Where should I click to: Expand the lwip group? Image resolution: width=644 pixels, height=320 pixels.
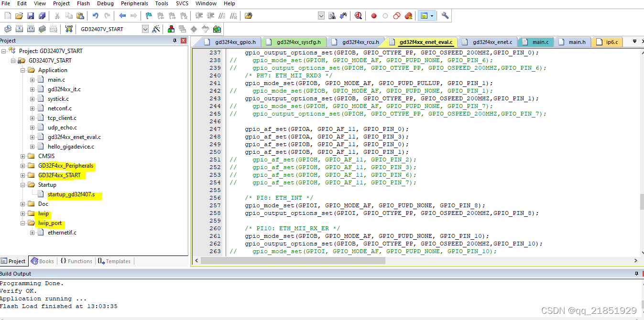[x=23, y=213]
